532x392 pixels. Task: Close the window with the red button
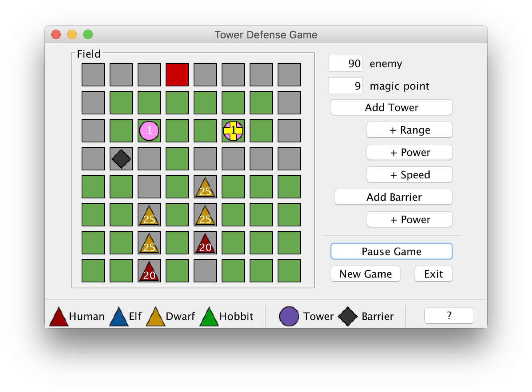pyautogui.click(x=56, y=34)
